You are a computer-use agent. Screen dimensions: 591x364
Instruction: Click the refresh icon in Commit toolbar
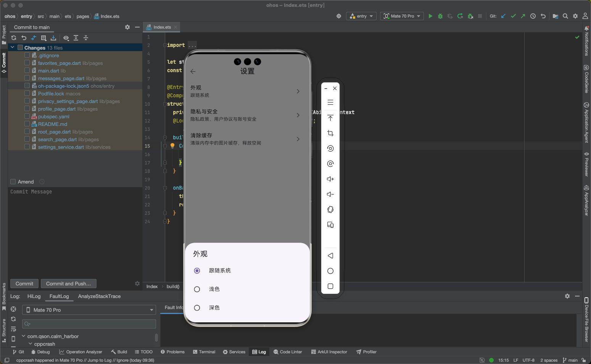[14, 38]
